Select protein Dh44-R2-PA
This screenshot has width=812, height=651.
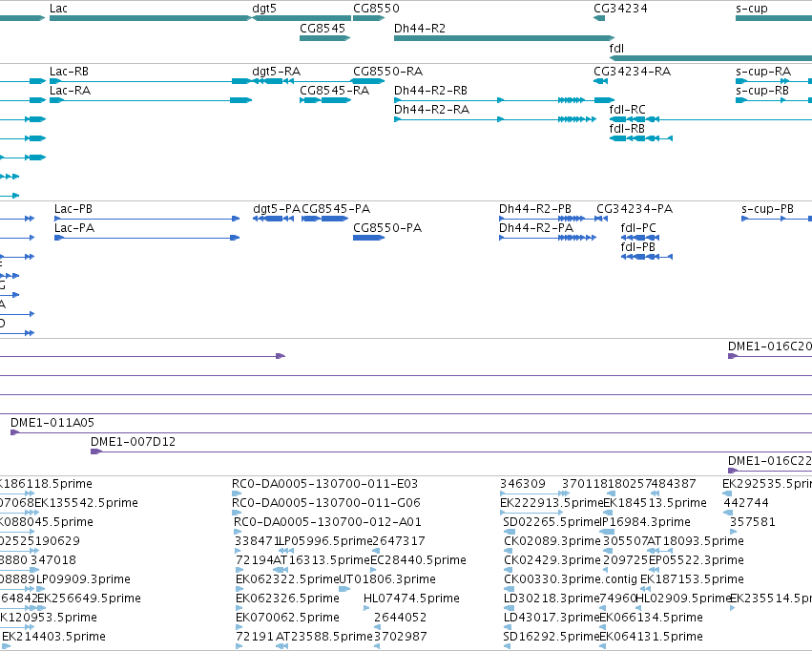pos(548,238)
